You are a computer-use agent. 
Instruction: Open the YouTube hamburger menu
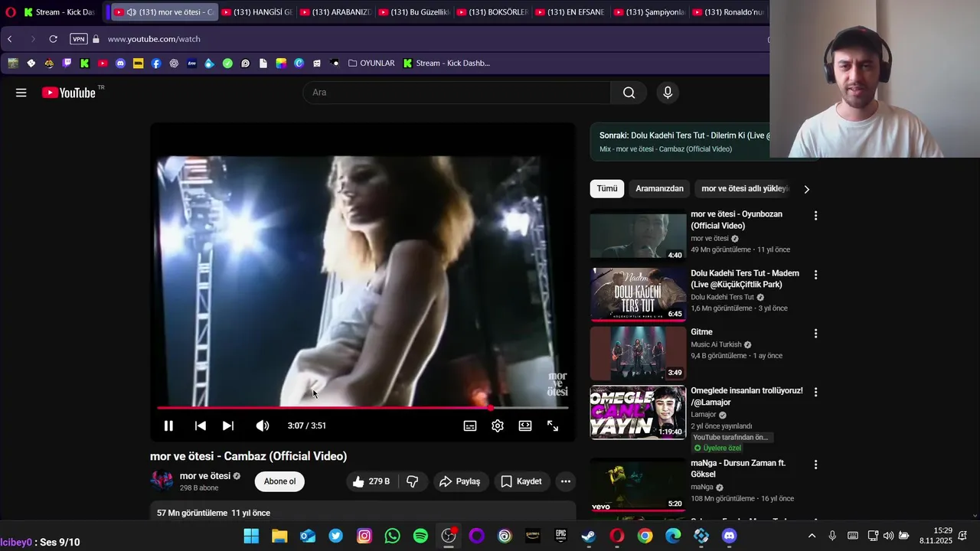pyautogui.click(x=21, y=93)
